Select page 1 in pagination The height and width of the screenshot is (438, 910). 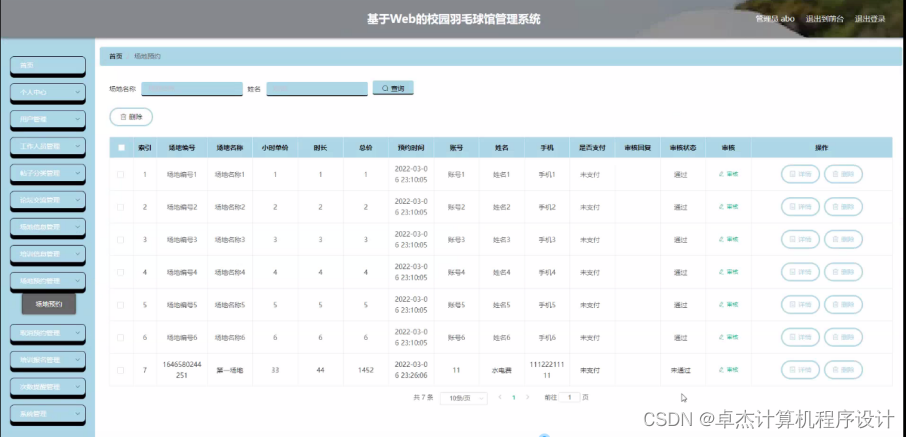[514, 397]
